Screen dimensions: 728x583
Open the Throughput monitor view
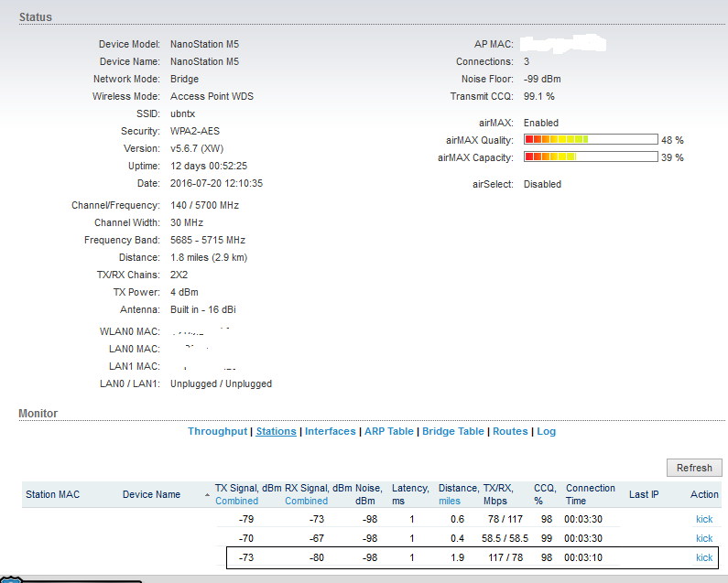[217, 431]
